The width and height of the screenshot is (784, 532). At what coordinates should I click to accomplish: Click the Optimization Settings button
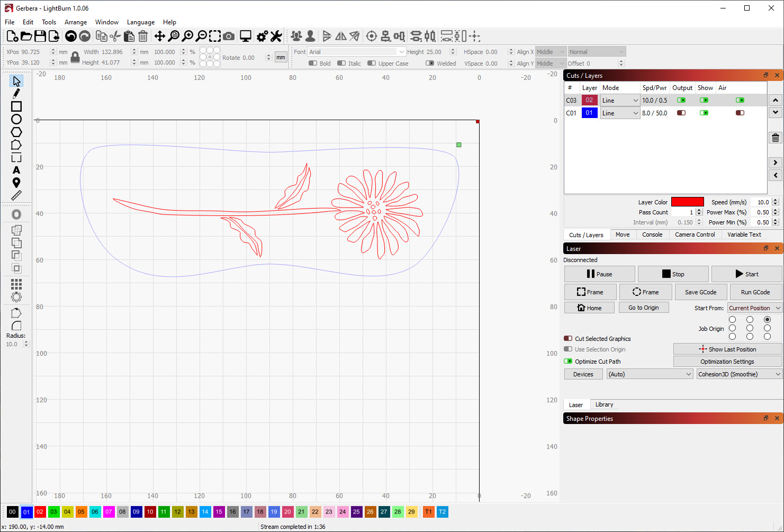[x=727, y=362]
